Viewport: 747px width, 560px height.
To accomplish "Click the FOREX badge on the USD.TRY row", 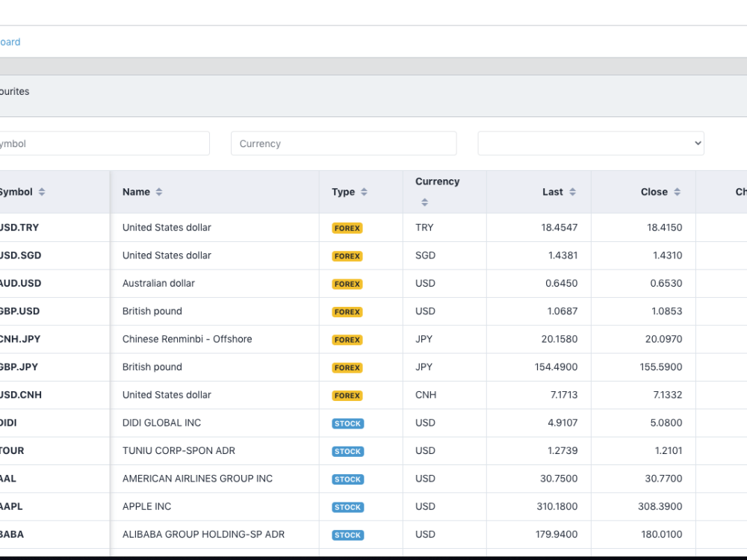I will (x=347, y=228).
